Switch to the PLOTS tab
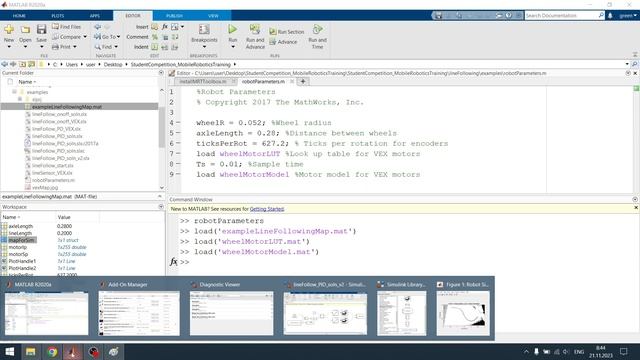 (x=58, y=16)
